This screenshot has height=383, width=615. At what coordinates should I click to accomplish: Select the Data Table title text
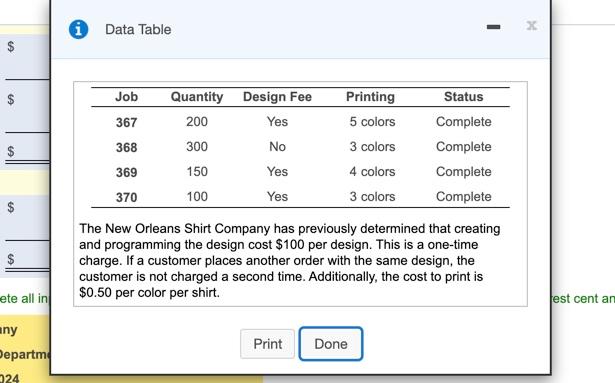pyautogui.click(x=138, y=29)
